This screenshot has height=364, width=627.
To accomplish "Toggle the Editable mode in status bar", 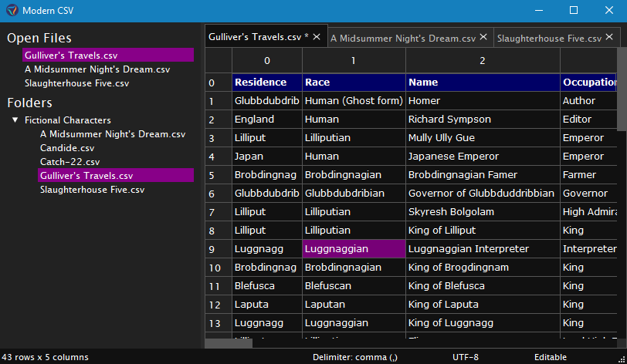I will pos(551,357).
